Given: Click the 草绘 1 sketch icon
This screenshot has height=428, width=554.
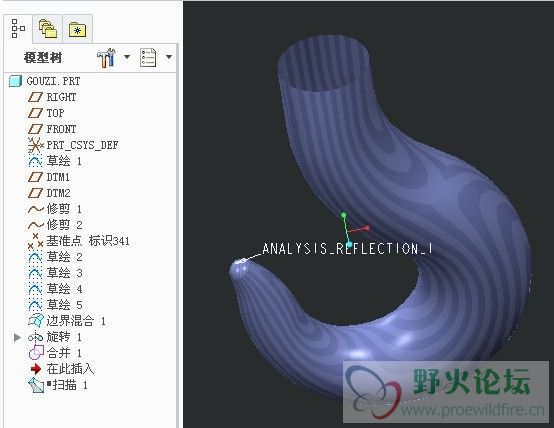Looking at the screenshot, I should (35, 161).
